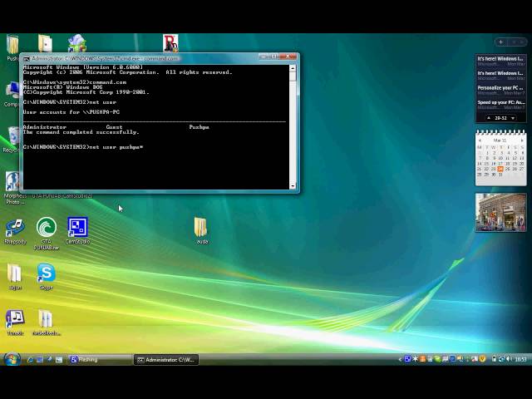Show next feed headlines with the down arrow
The width and height of the screenshot is (532, 399).
click(513, 118)
